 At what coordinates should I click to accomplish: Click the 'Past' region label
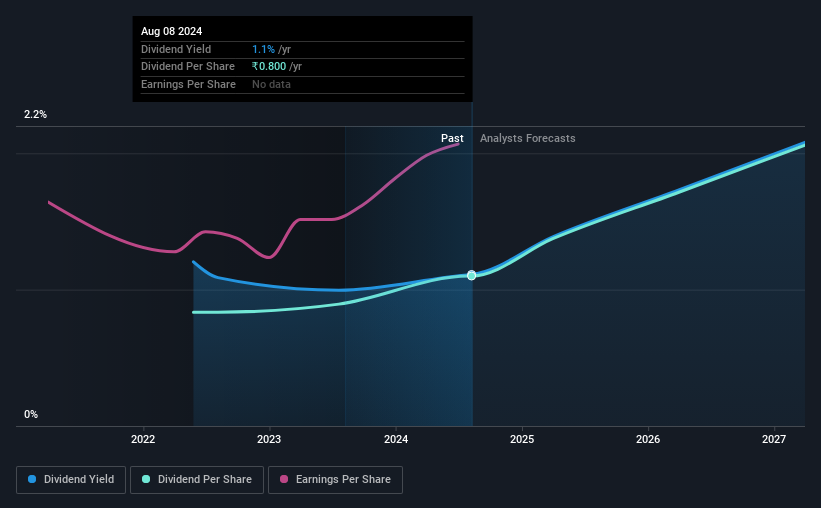(x=452, y=138)
